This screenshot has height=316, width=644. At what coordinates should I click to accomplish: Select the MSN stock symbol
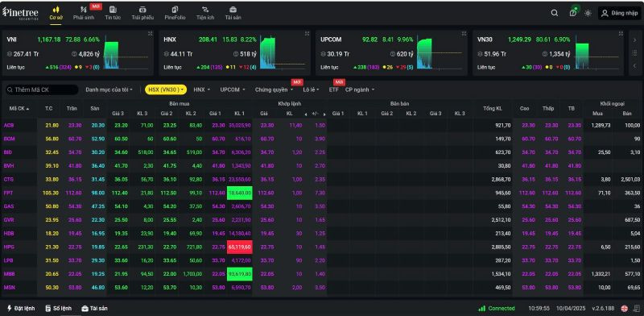pos(9,288)
